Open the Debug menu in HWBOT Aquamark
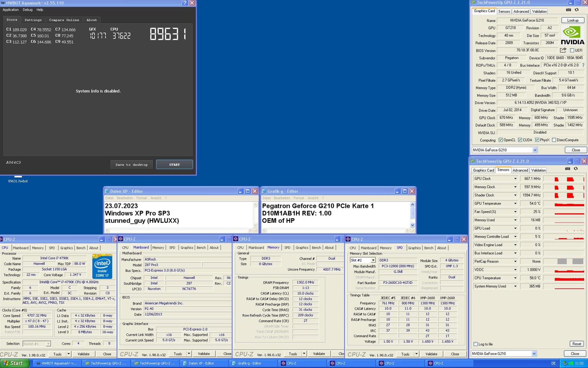This screenshot has height=368, width=588. pyautogui.click(x=28, y=10)
